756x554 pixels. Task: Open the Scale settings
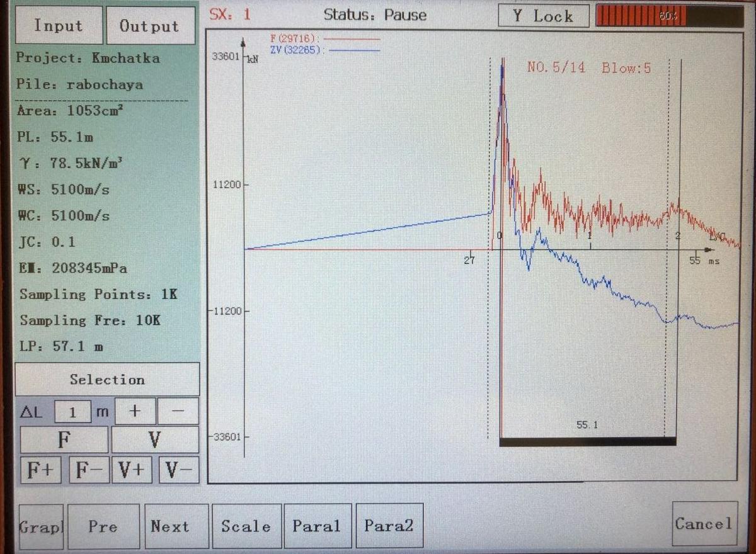[x=246, y=526]
